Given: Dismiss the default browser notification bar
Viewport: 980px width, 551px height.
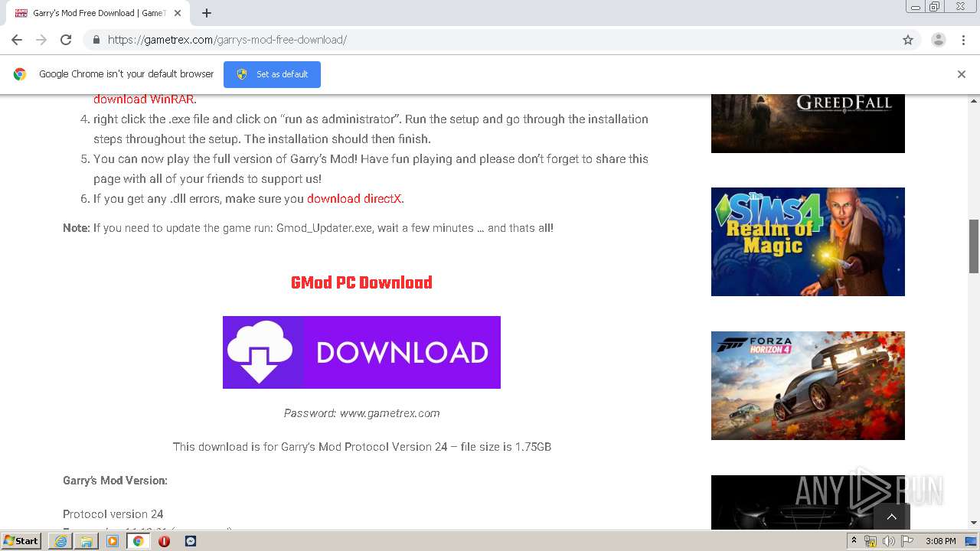Looking at the screenshot, I should [x=961, y=74].
